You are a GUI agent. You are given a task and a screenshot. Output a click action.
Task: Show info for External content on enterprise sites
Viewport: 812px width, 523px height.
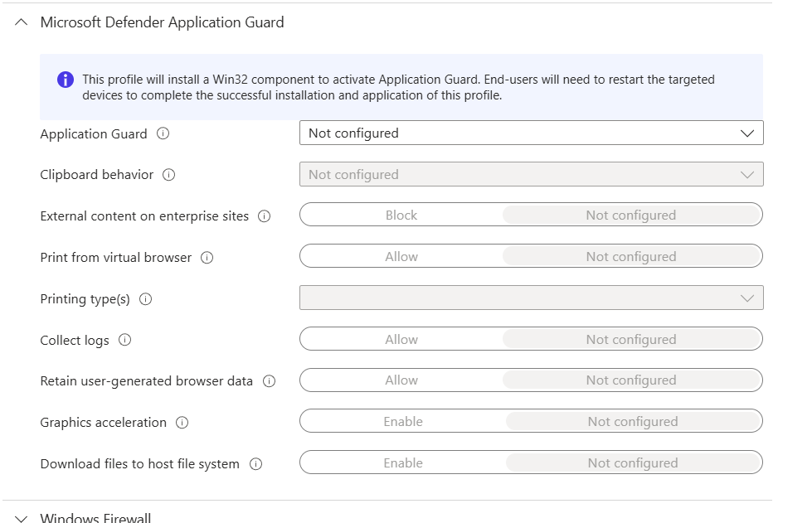264,216
